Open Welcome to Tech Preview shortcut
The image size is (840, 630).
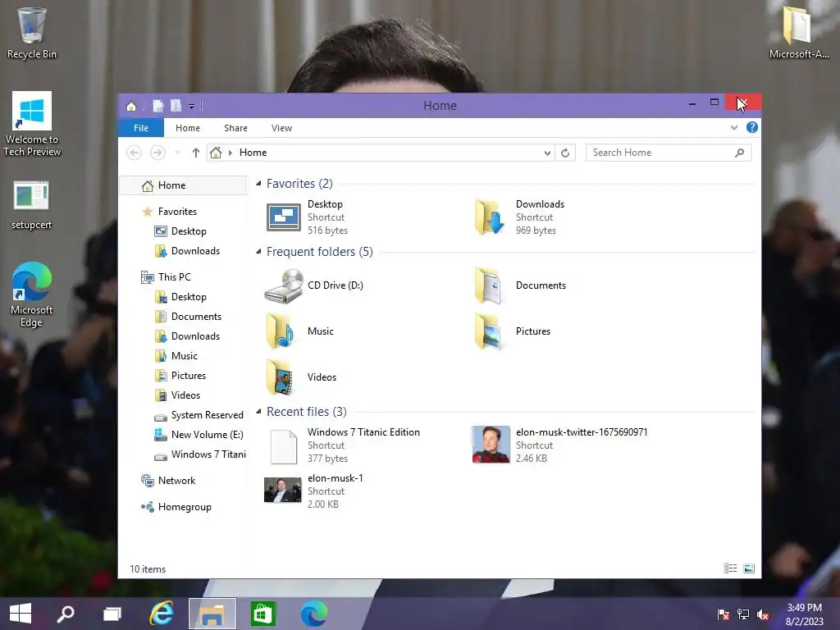tap(32, 125)
